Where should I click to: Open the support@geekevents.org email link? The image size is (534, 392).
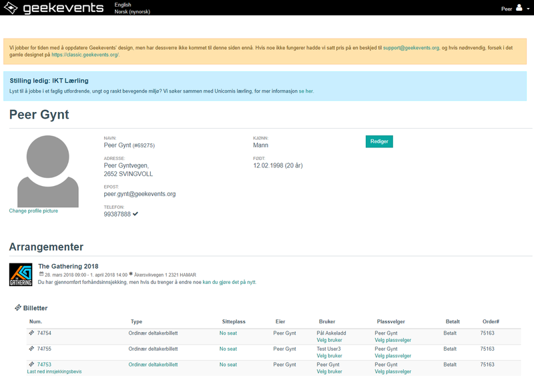click(x=411, y=47)
